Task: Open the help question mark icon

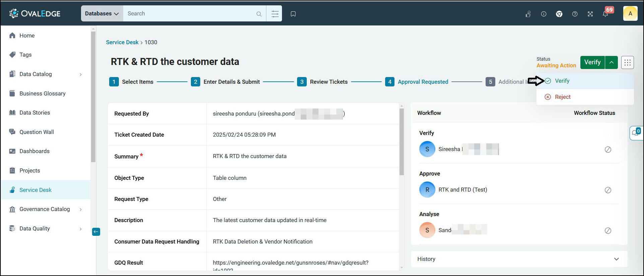Action: tap(575, 14)
